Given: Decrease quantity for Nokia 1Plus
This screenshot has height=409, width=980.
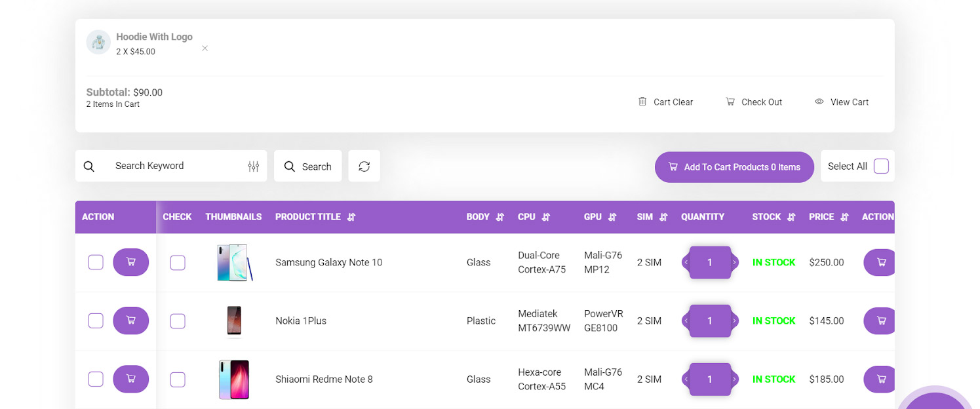Looking at the screenshot, I should click(x=686, y=321).
